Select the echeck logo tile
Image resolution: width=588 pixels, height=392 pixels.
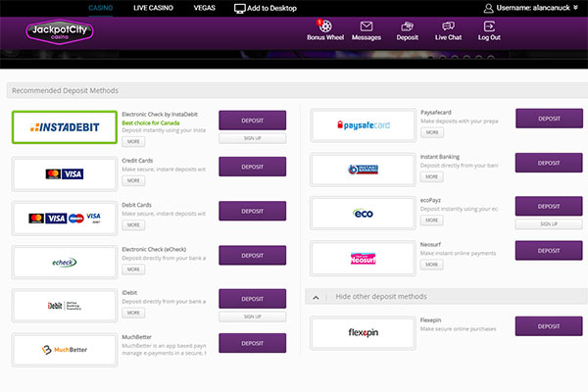point(65,263)
